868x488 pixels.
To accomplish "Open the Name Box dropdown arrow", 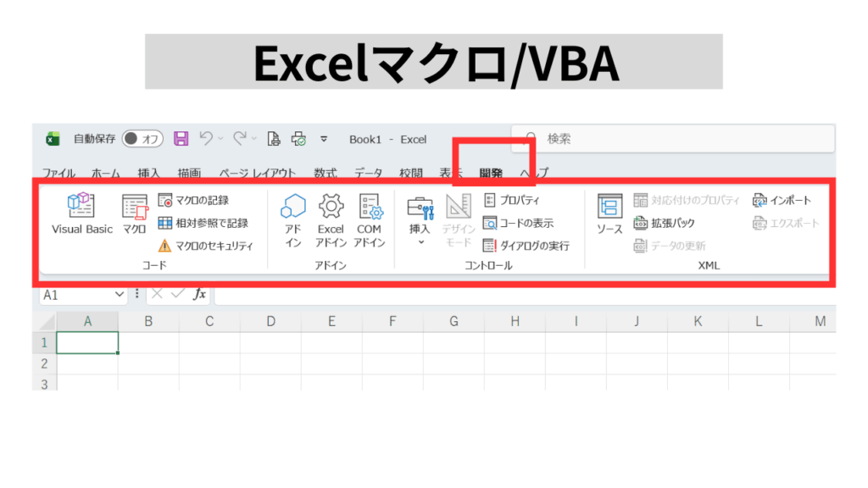I will pos(120,294).
